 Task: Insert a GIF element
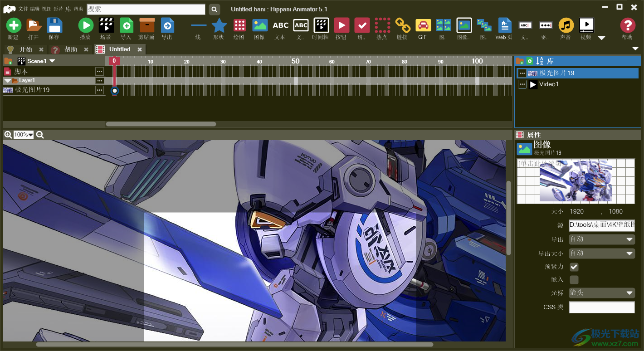(423, 25)
